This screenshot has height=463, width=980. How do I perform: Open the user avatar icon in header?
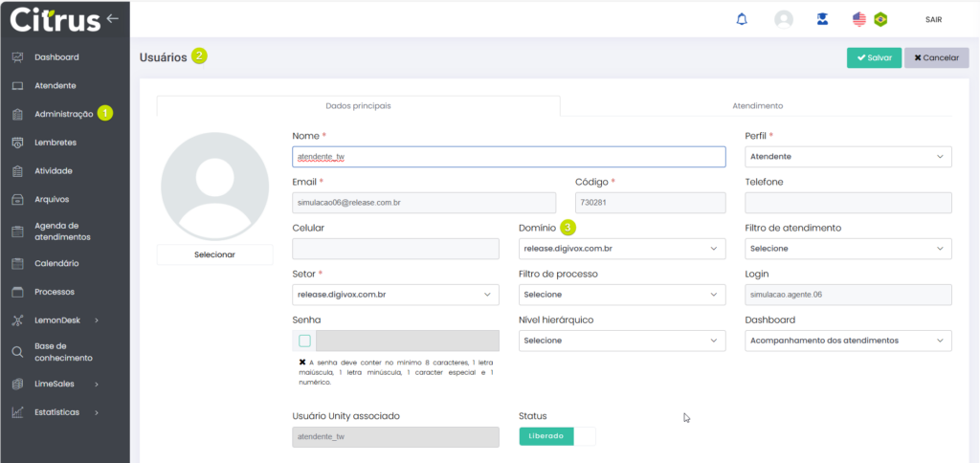pos(784,19)
